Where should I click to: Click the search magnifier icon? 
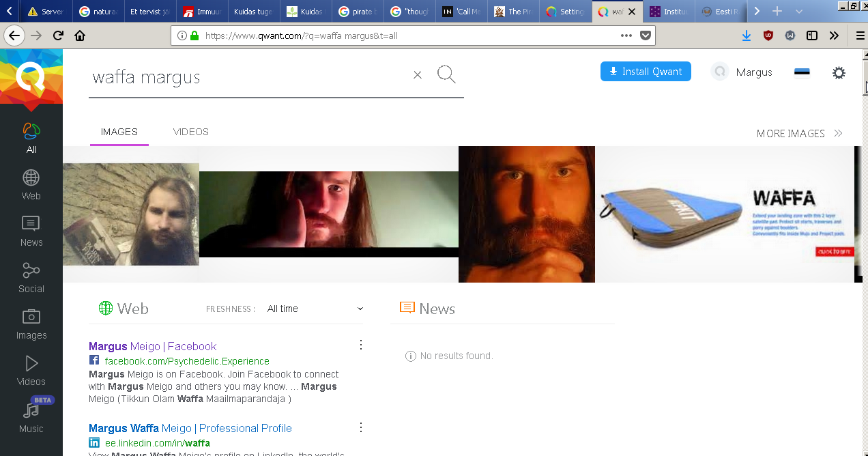pyautogui.click(x=446, y=74)
